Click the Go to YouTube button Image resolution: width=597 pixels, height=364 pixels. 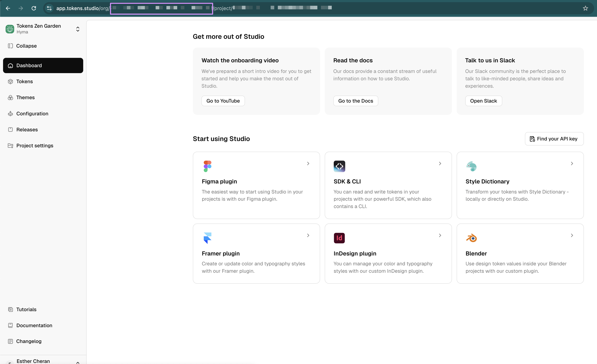223,101
